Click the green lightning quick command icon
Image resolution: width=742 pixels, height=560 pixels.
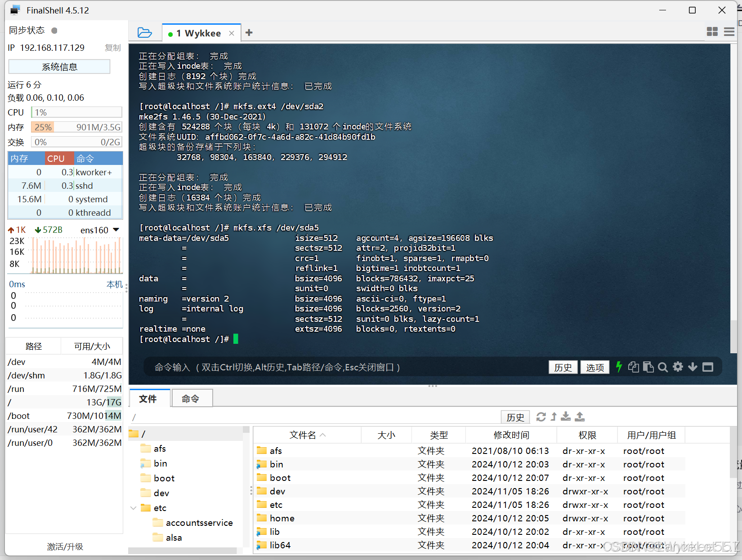[619, 367]
